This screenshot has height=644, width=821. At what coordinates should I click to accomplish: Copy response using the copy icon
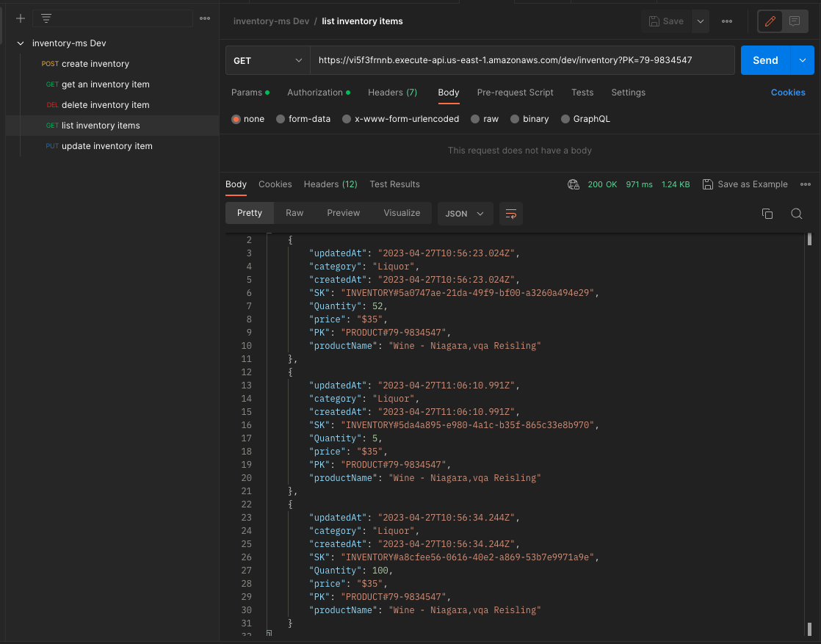click(767, 214)
